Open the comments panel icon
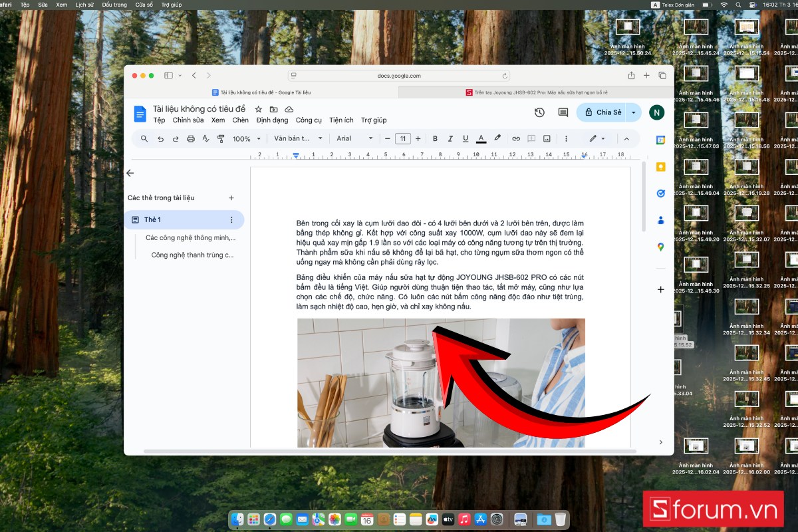Screen dimensions: 798x532 [x=563, y=113]
